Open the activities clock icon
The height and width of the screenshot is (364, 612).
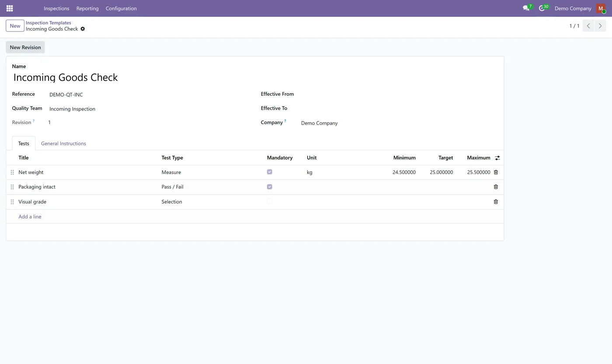542,8
